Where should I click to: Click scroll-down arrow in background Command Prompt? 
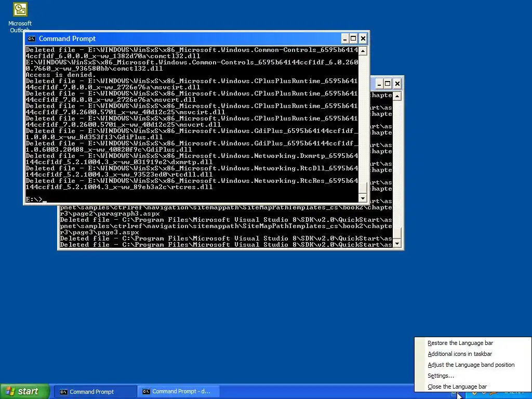397,244
